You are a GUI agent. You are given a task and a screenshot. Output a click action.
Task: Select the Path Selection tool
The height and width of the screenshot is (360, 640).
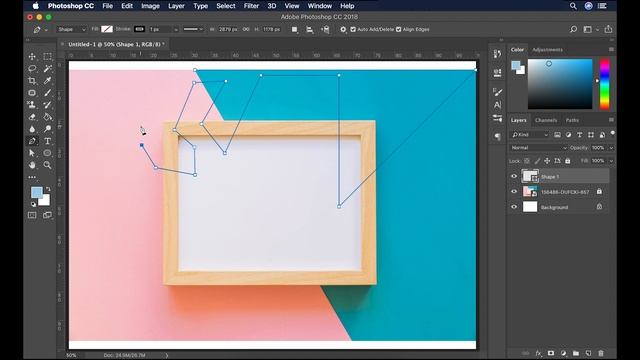coord(32,153)
